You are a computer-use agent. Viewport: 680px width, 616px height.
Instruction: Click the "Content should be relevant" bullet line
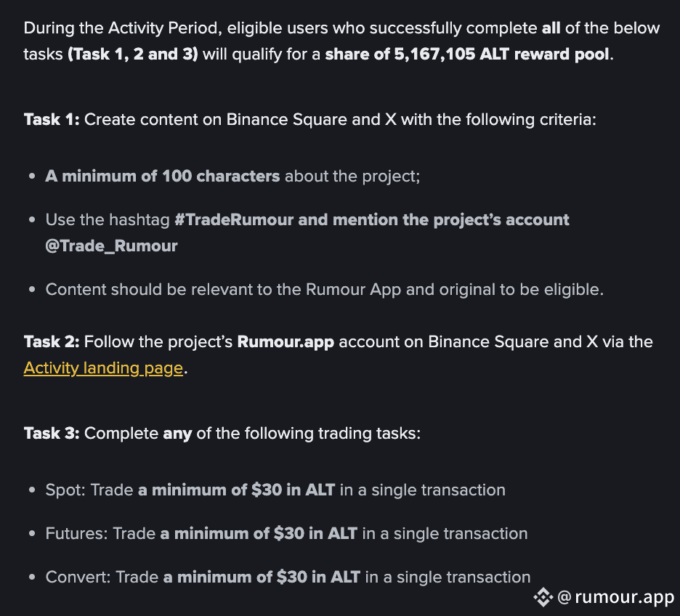(x=324, y=290)
